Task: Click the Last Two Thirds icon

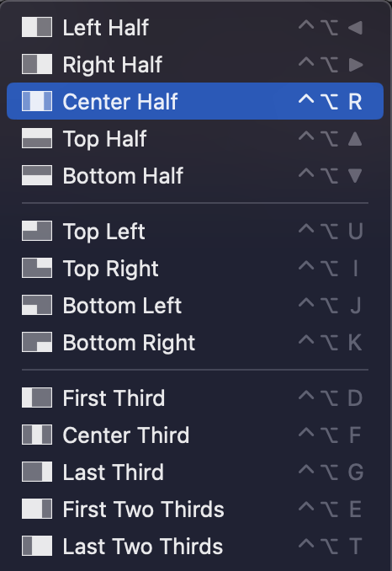Action: pyautogui.click(x=37, y=546)
